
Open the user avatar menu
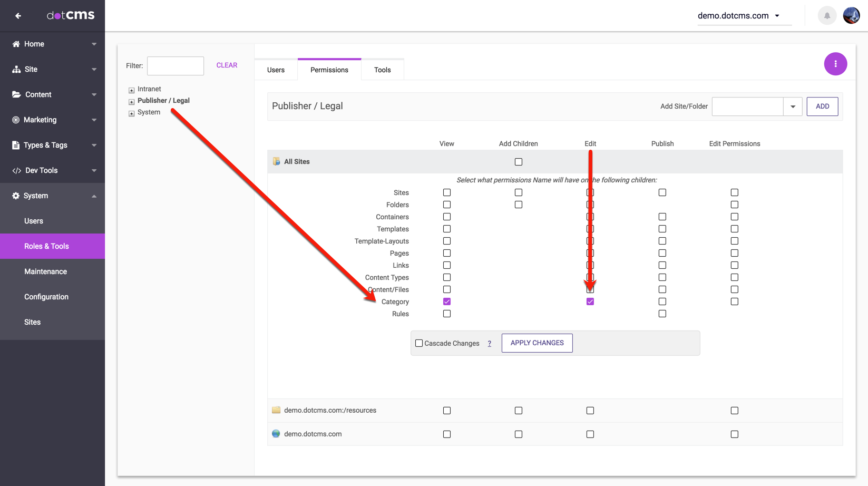pyautogui.click(x=851, y=16)
